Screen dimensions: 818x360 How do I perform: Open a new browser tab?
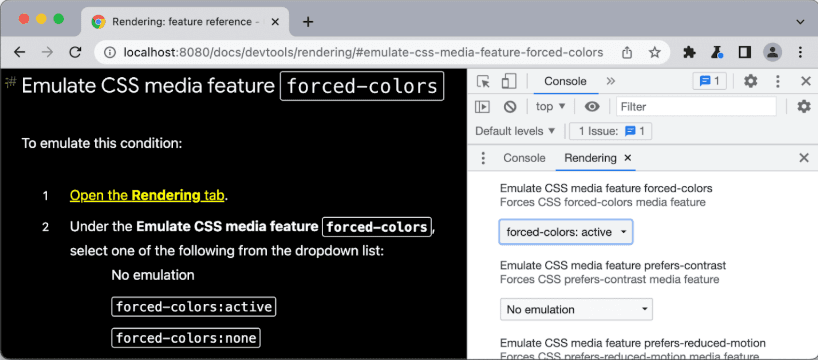pyautogui.click(x=308, y=21)
